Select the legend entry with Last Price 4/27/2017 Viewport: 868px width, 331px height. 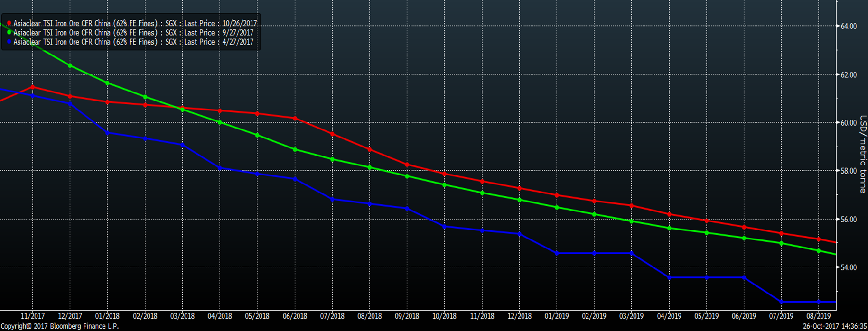[x=133, y=42]
